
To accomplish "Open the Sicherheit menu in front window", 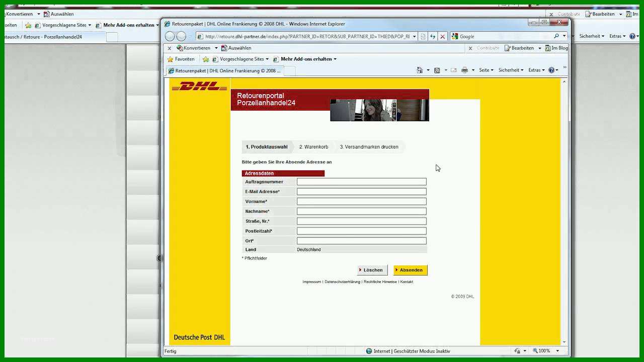I will 511,70.
